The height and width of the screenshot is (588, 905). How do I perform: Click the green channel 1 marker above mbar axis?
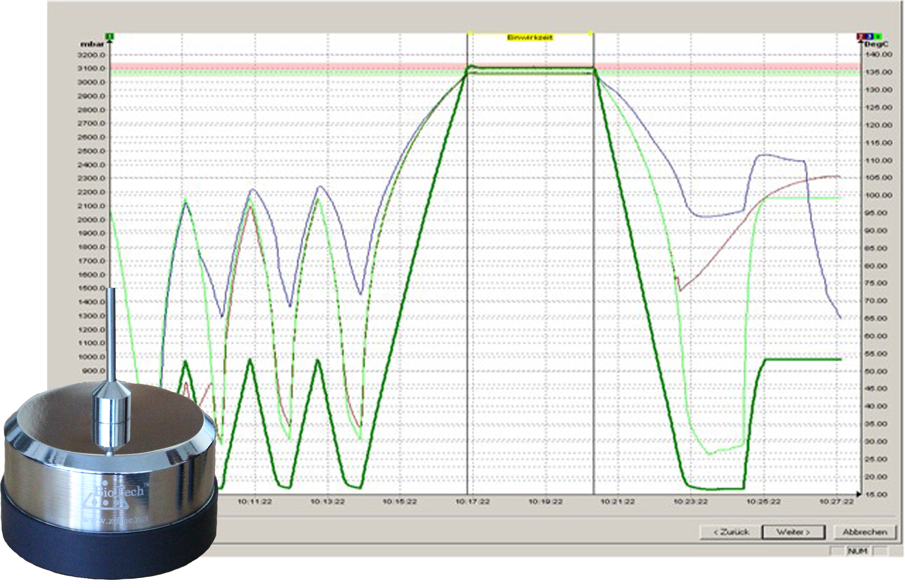(x=109, y=36)
